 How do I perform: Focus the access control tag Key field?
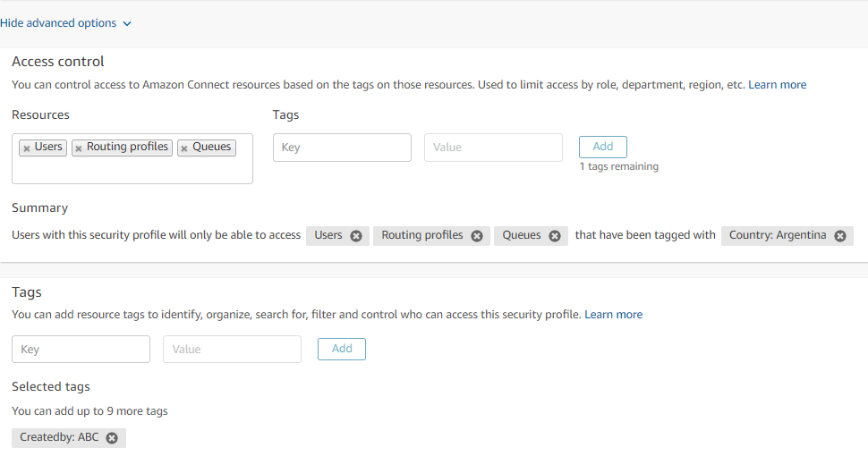(x=342, y=148)
